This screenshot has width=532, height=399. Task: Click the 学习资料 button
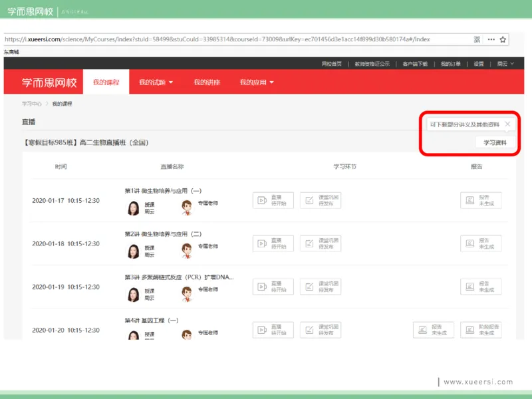point(495,142)
